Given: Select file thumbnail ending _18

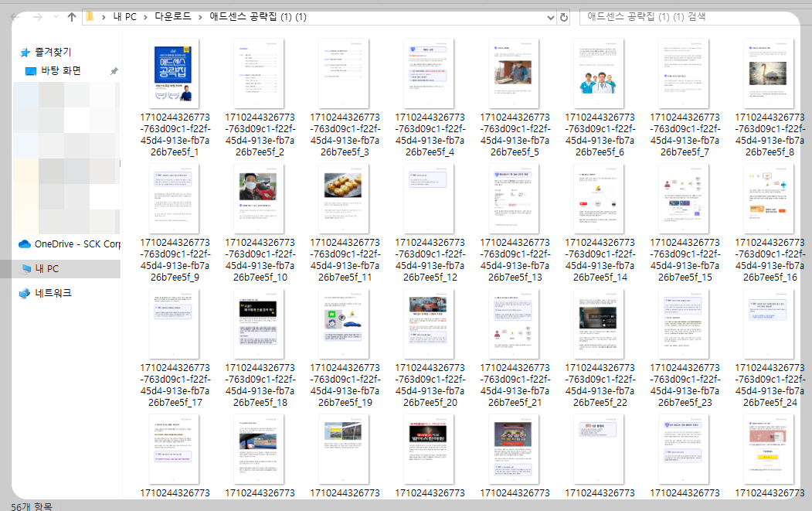Looking at the screenshot, I should tap(258, 324).
